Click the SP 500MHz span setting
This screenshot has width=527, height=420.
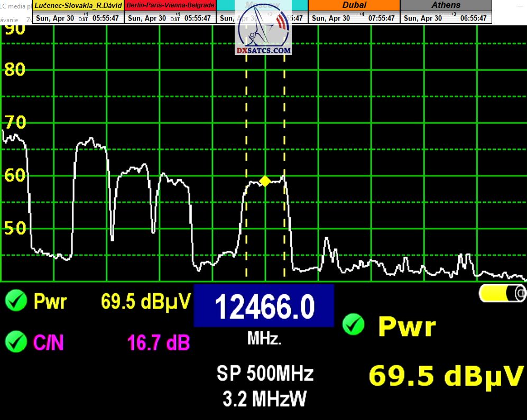(265, 374)
